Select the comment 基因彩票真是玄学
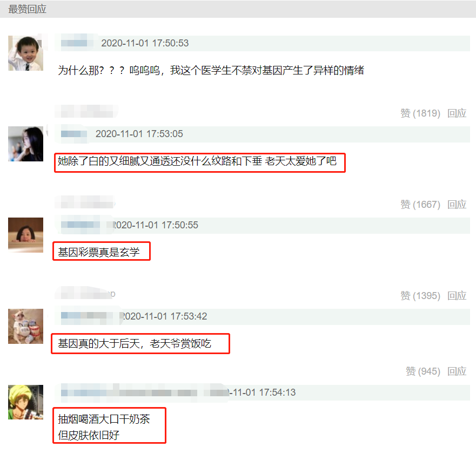Viewport: 476px width, 454px height. point(99,252)
